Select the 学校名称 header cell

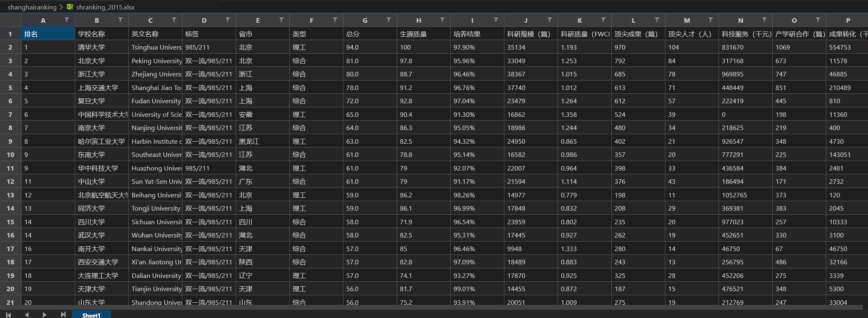click(x=102, y=34)
